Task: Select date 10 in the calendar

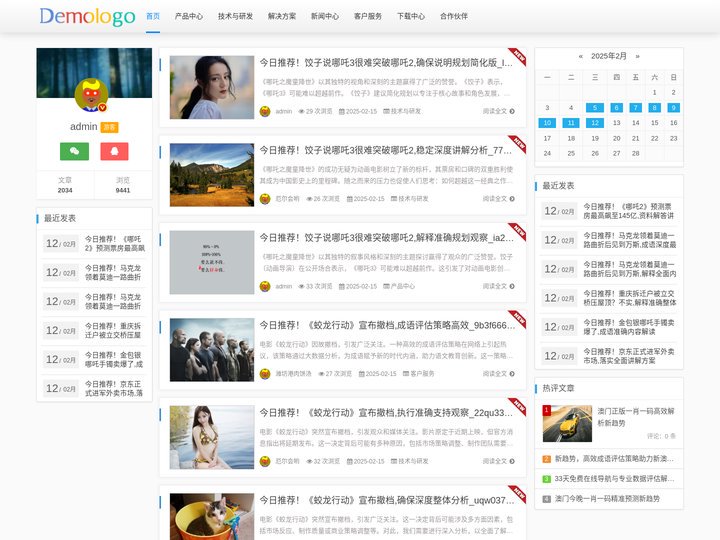Action: [547, 123]
